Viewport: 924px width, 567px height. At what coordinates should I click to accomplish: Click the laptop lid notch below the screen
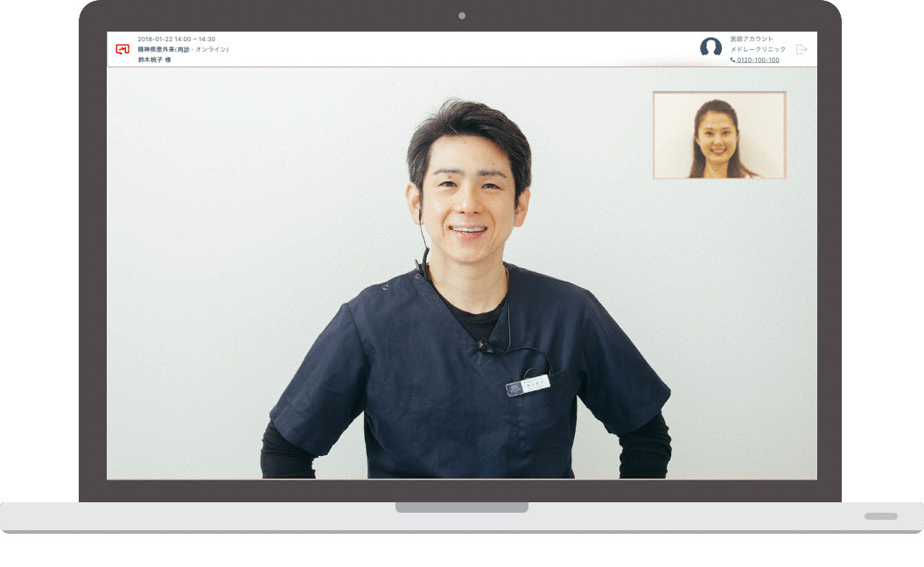point(462,507)
